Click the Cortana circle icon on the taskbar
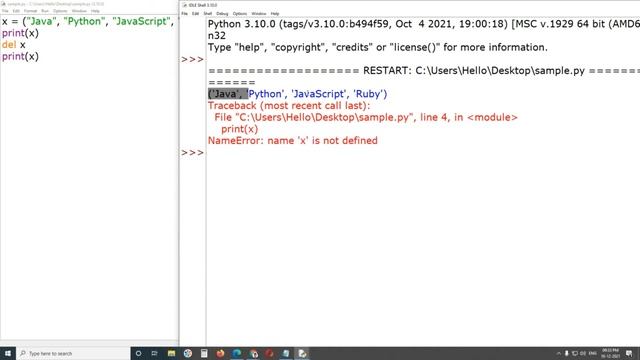640x360 pixels. coord(138,353)
